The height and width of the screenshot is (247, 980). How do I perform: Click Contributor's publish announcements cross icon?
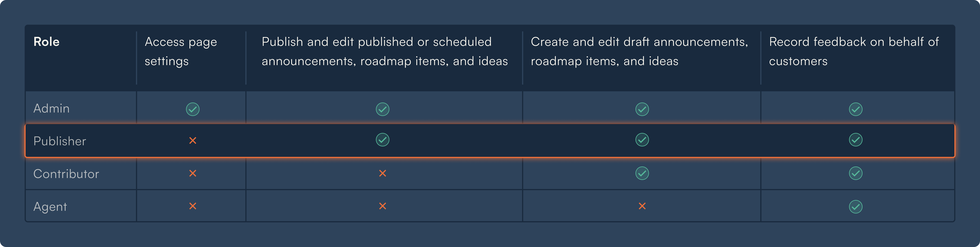(x=382, y=173)
